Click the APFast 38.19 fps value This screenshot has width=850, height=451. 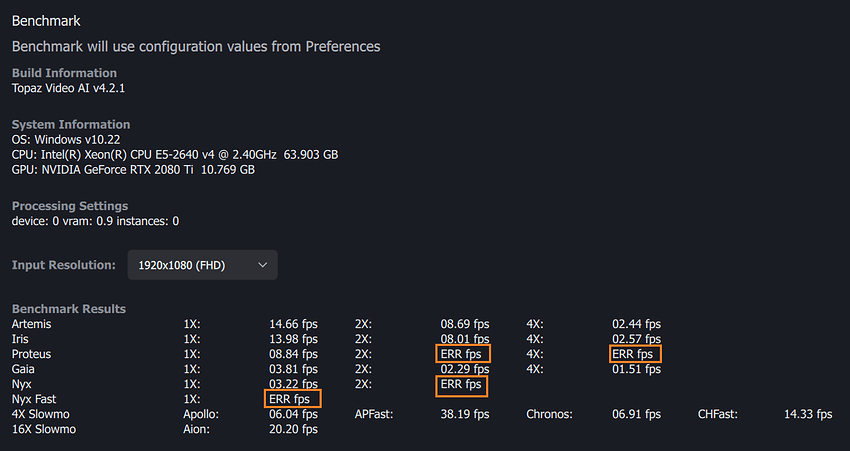pyautogui.click(x=464, y=414)
